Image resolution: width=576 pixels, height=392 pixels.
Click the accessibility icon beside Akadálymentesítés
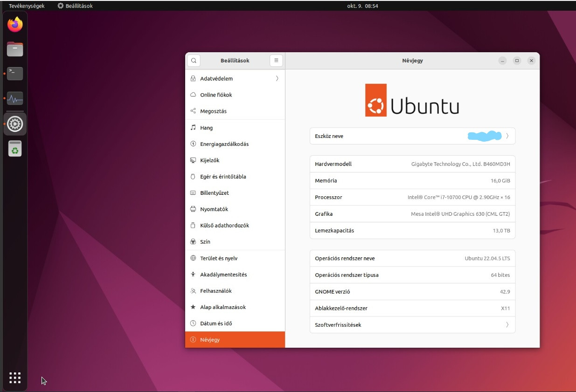pyautogui.click(x=193, y=274)
